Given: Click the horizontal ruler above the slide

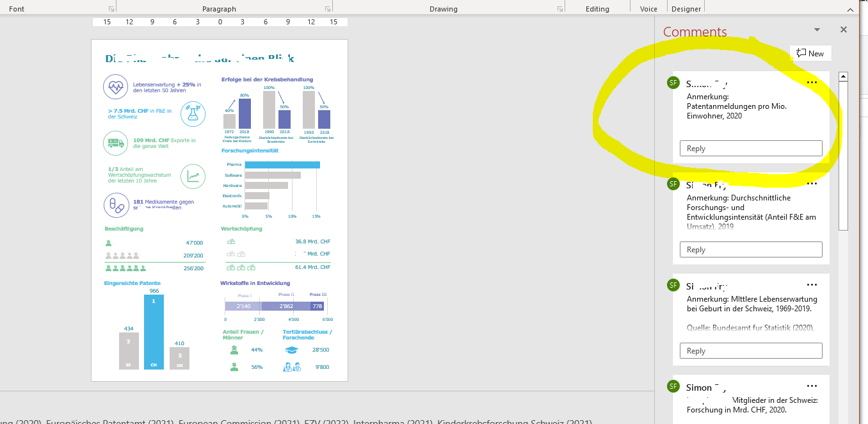Looking at the screenshot, I should point(220,21).
